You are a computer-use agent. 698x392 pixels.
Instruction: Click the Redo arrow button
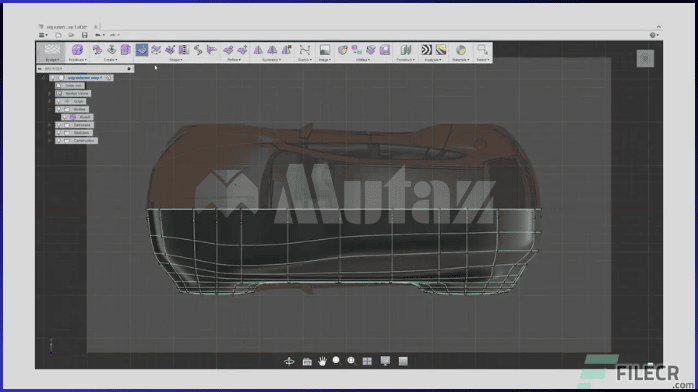pyautogui.click(x=112, y=35)
